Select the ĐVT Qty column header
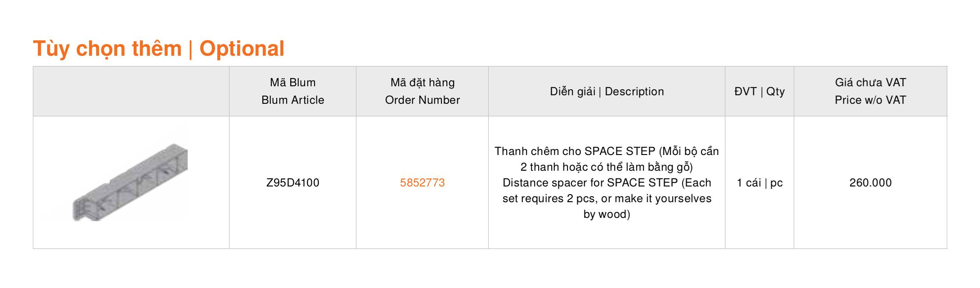The image size is (980, 288). coord(760,92)
